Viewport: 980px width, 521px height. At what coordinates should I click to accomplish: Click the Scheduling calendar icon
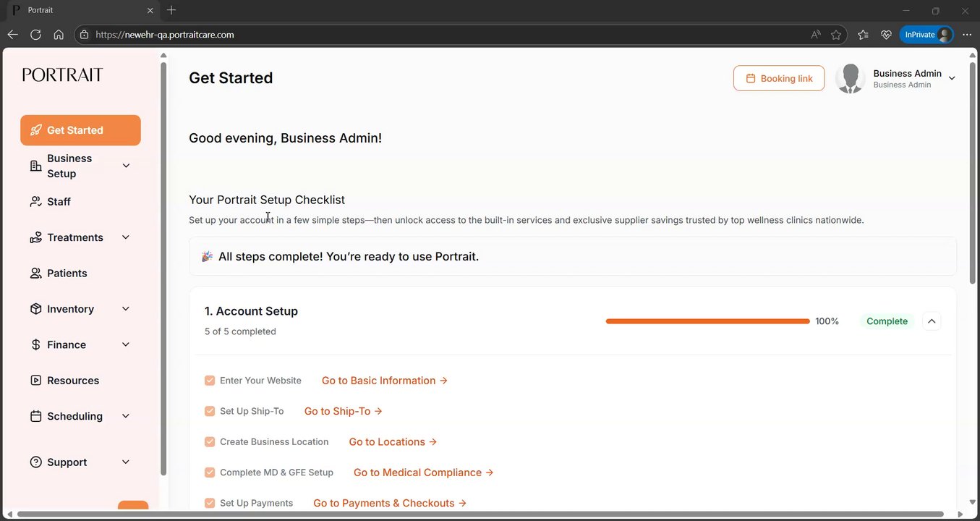click(x=35, y=417)
